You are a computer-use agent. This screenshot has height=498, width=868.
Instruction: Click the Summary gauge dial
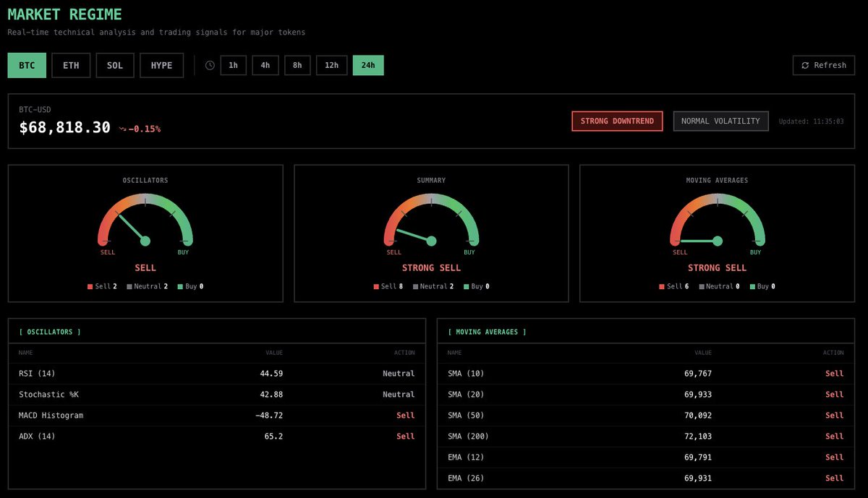[431, 220]
